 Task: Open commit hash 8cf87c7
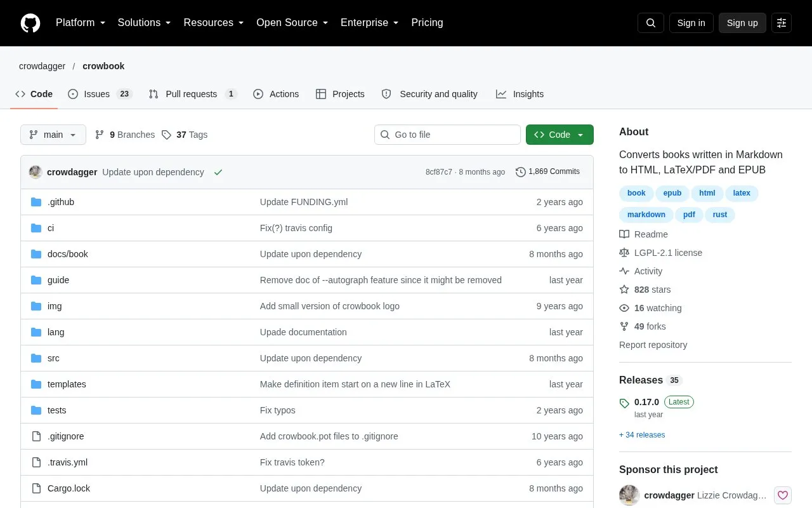[439, 172]
